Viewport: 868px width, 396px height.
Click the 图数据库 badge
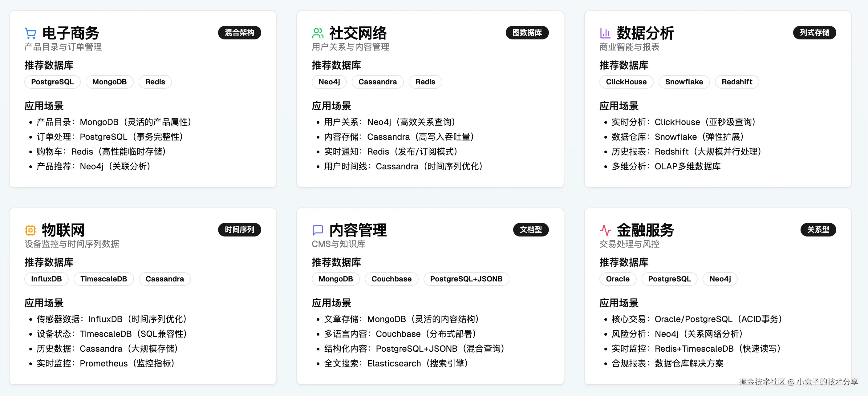(527, 33)
